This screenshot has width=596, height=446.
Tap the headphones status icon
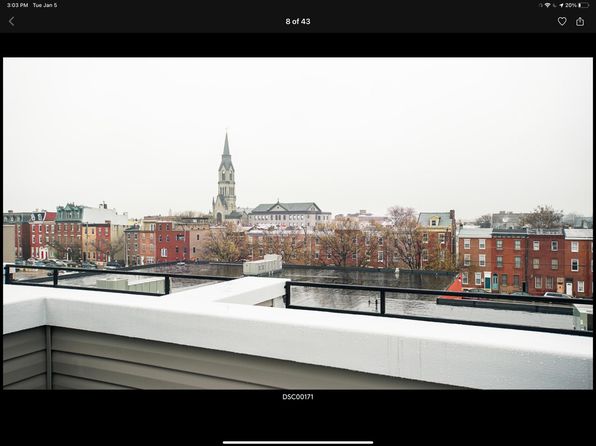coord(541,5)
